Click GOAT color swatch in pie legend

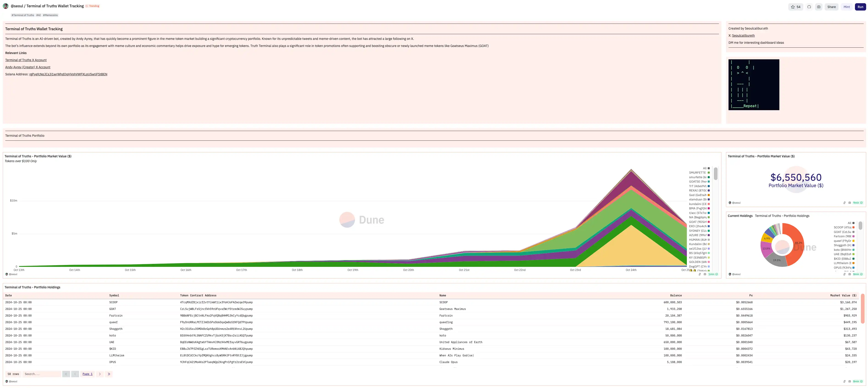click(854, 232)
